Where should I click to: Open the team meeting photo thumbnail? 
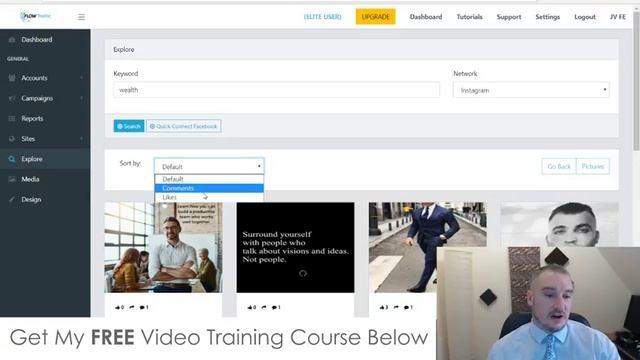click(x=163, y=247)
